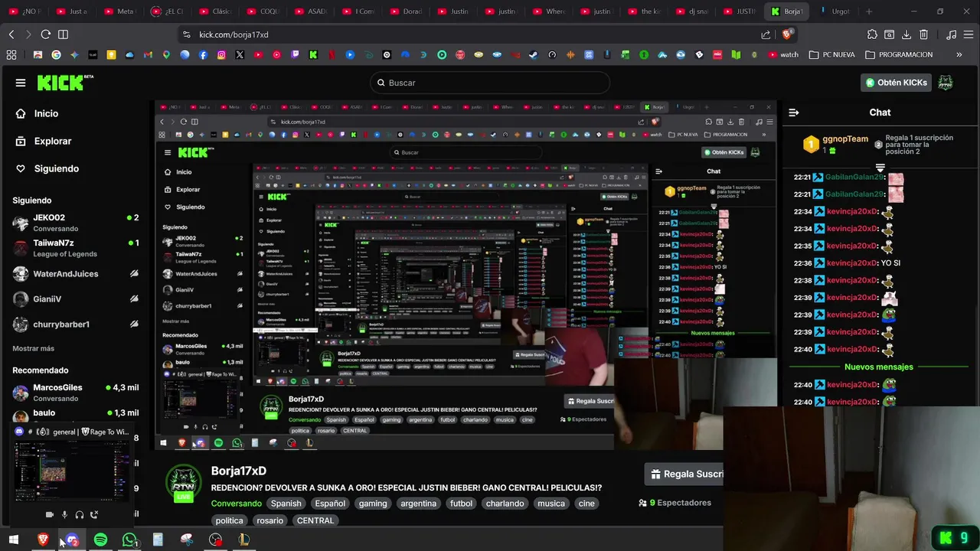Open PC NUEVA bookmarks folder
Screen dimensions: 980x551
click(831, 55)
